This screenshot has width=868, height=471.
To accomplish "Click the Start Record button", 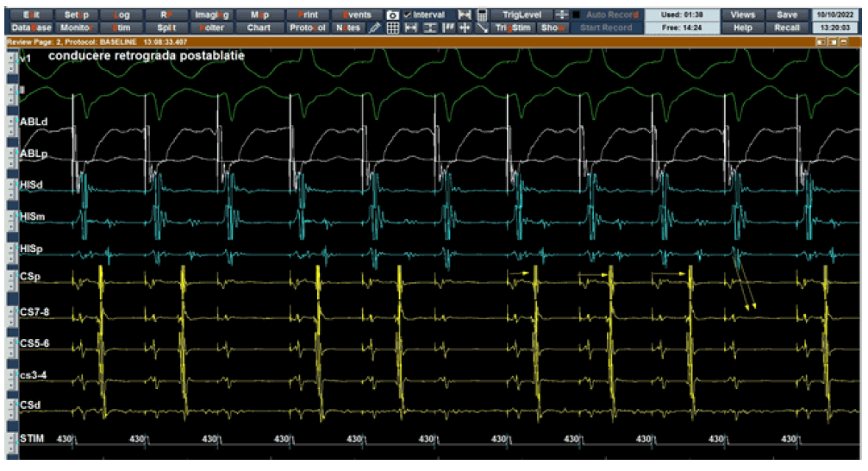I will click(x=606, y=28).
